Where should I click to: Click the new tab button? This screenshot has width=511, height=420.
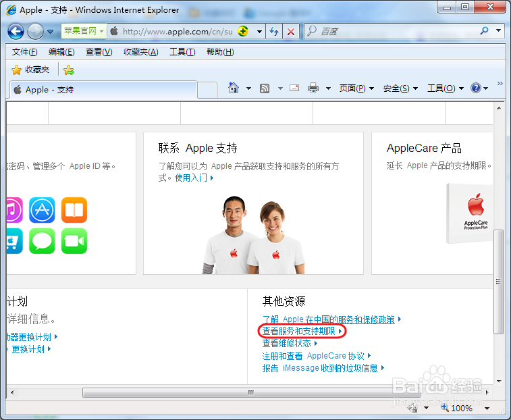207,90
